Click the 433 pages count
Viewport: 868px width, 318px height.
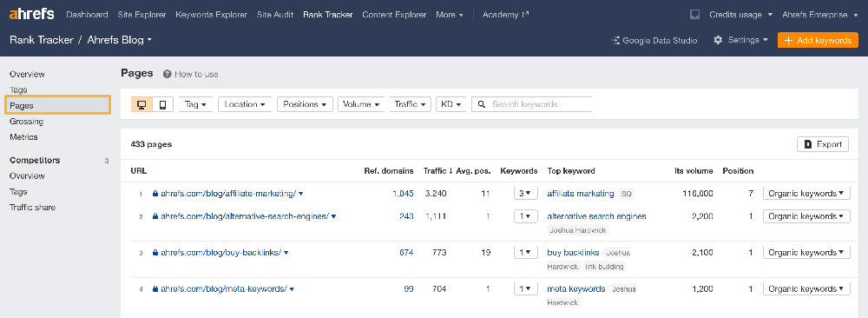coord(151,144)
